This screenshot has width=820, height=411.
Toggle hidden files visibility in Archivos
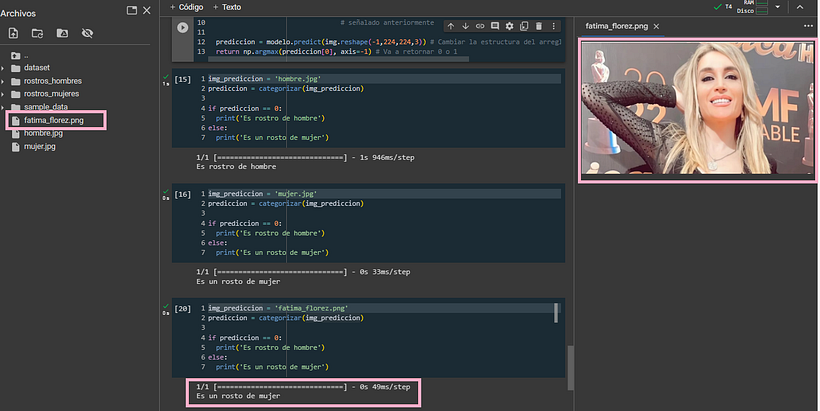86,33
